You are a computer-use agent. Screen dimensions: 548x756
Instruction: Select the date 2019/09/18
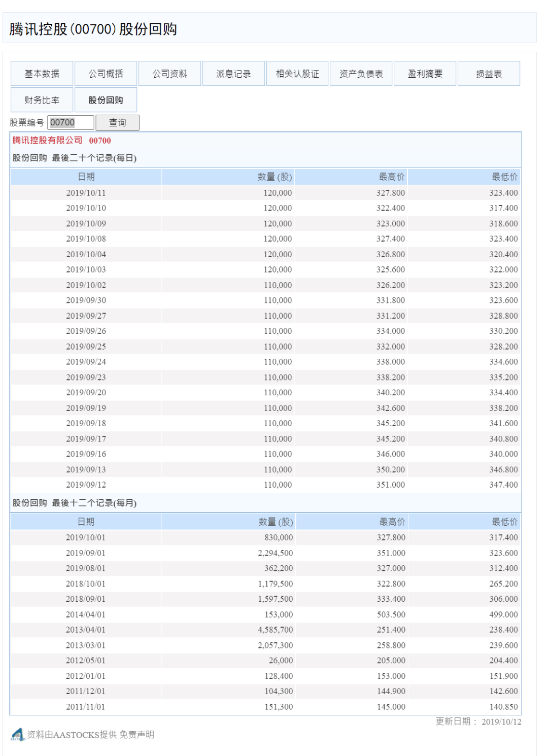pyautogui.click(x=86, y=423)
